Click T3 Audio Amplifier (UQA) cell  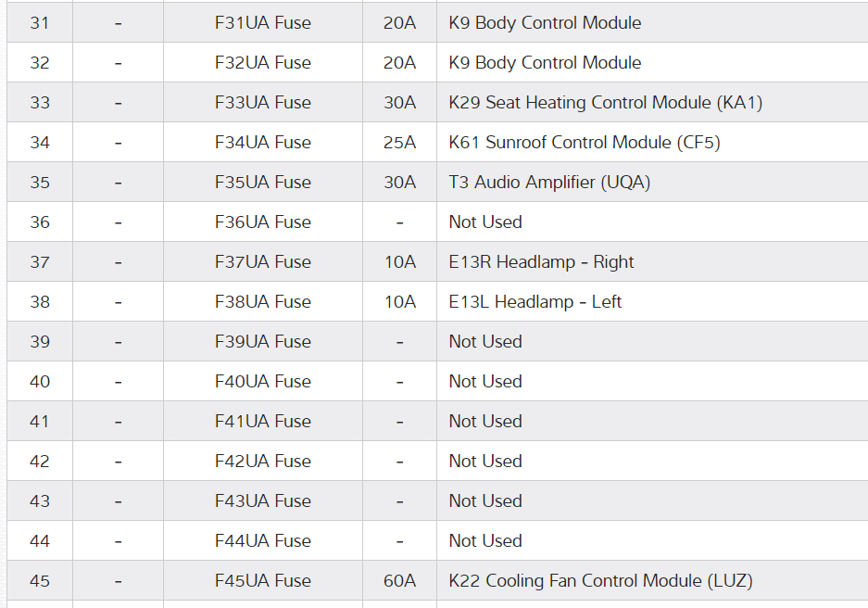coord(549,183)
